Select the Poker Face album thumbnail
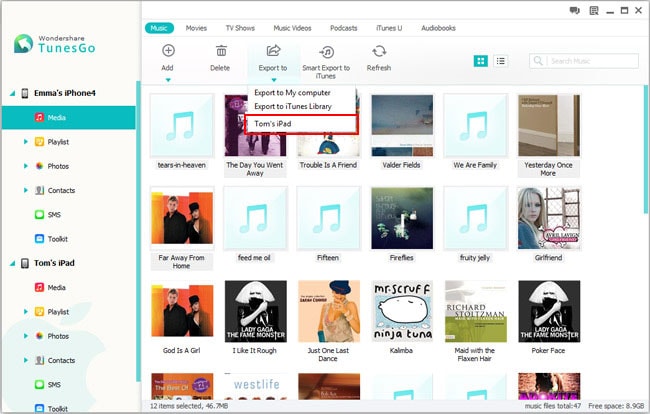This screenshot has height=414, width=650. (x=549, y=311)
